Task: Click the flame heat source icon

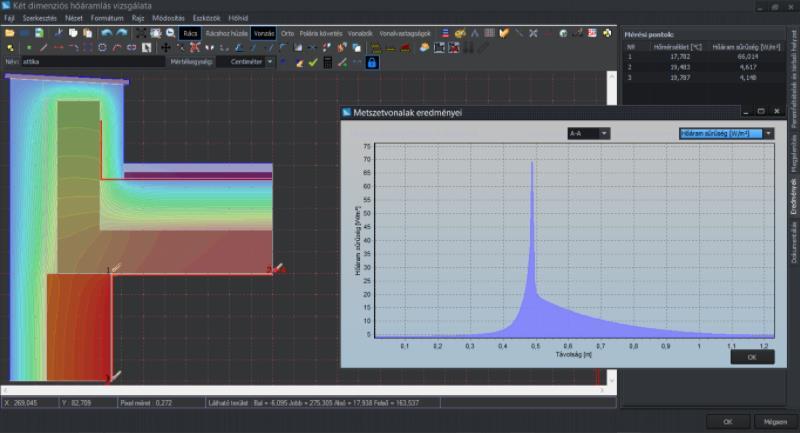Action: point(341,47)
